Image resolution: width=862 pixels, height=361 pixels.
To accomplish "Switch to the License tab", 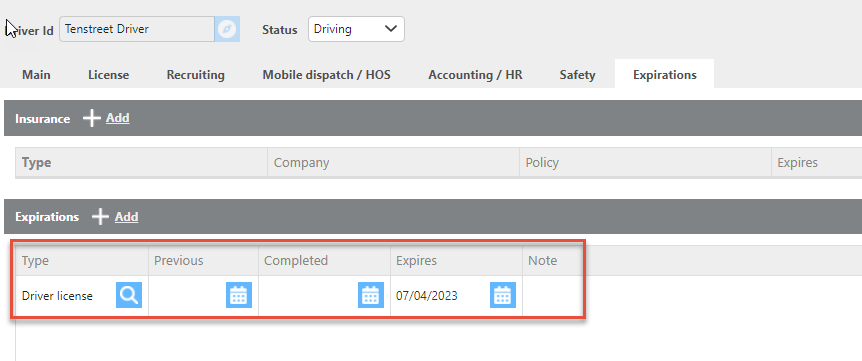I will coord(108,75).
